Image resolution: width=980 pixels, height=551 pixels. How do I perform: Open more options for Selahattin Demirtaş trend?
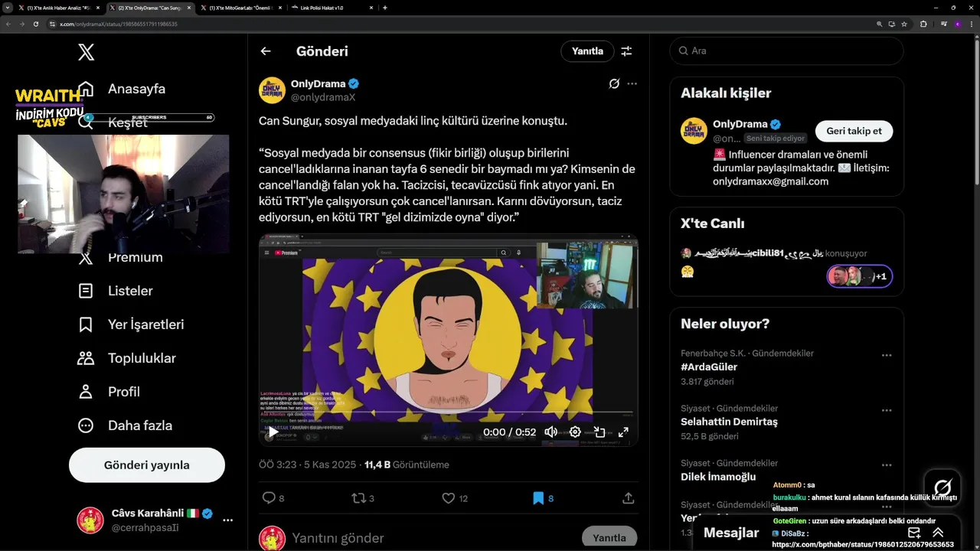pos(887,410)
